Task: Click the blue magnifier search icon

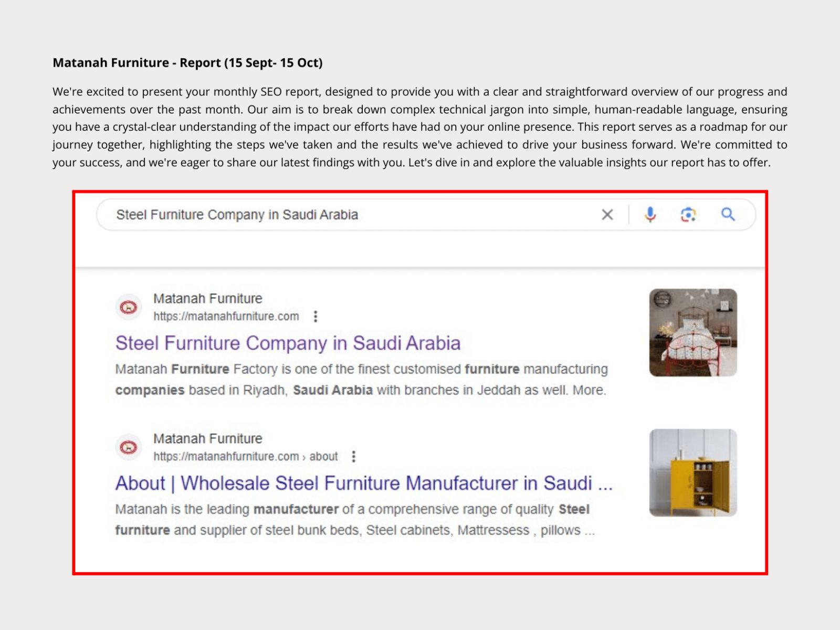Action: pyautogui.click(x=728, y=214)
